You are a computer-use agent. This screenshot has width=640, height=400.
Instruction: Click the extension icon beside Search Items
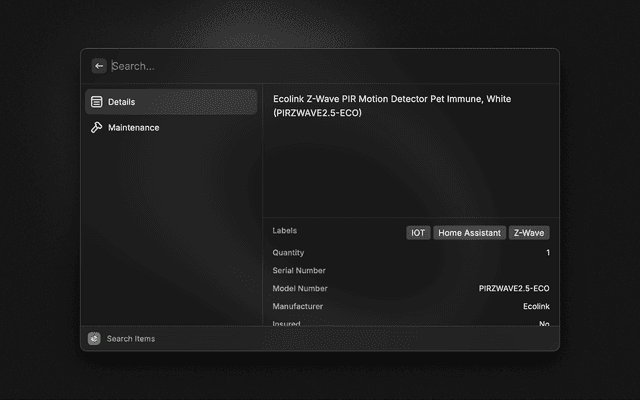point(94,339)
